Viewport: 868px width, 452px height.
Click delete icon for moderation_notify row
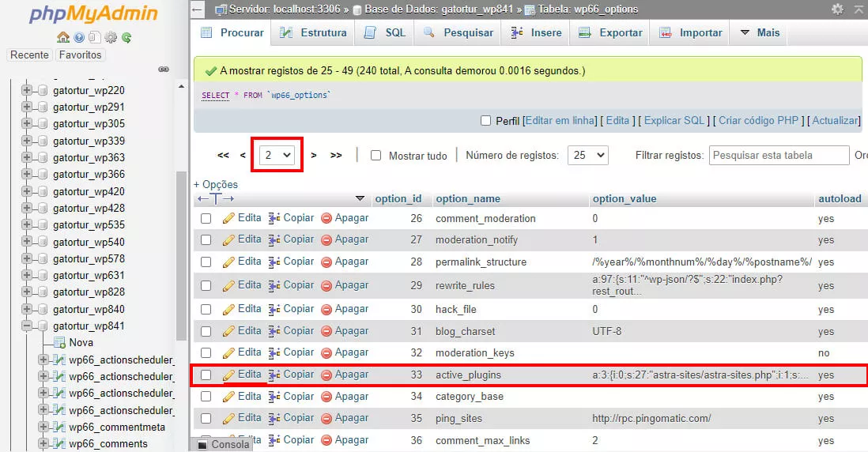(326, 240)
